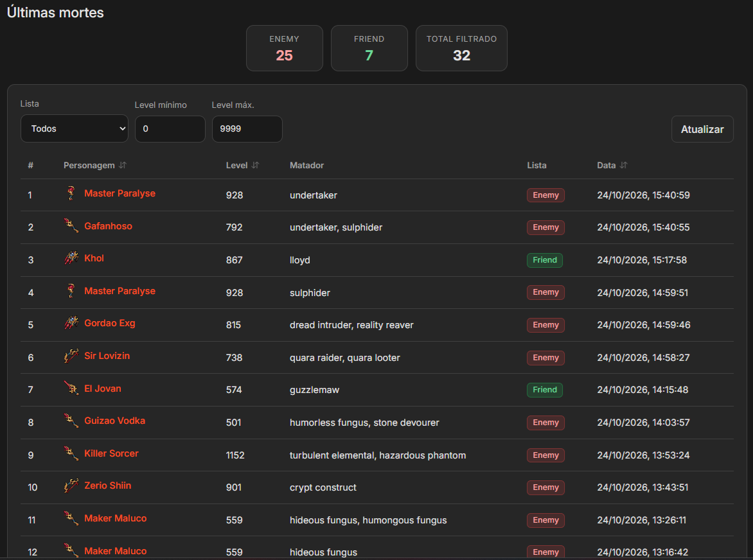Open the Gordao Exg character link
This screenshot has width=753, height=560.
(x=110, y=323)
